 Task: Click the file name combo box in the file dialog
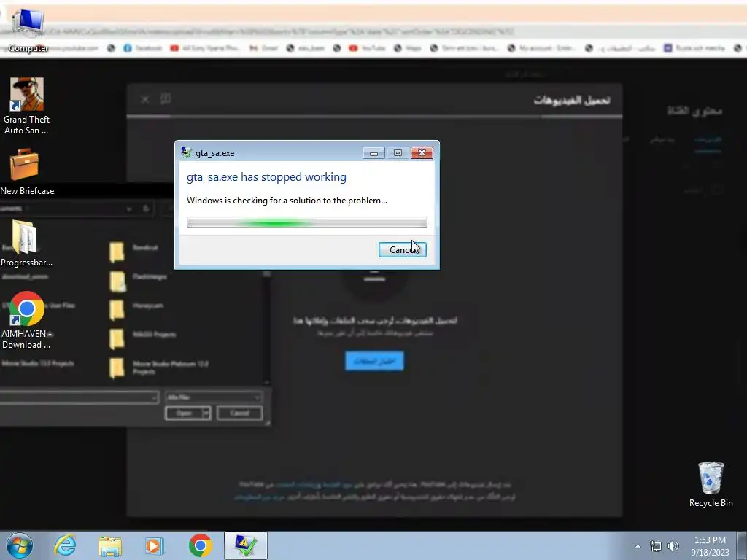pyautogui.click(x=79, y=397)
